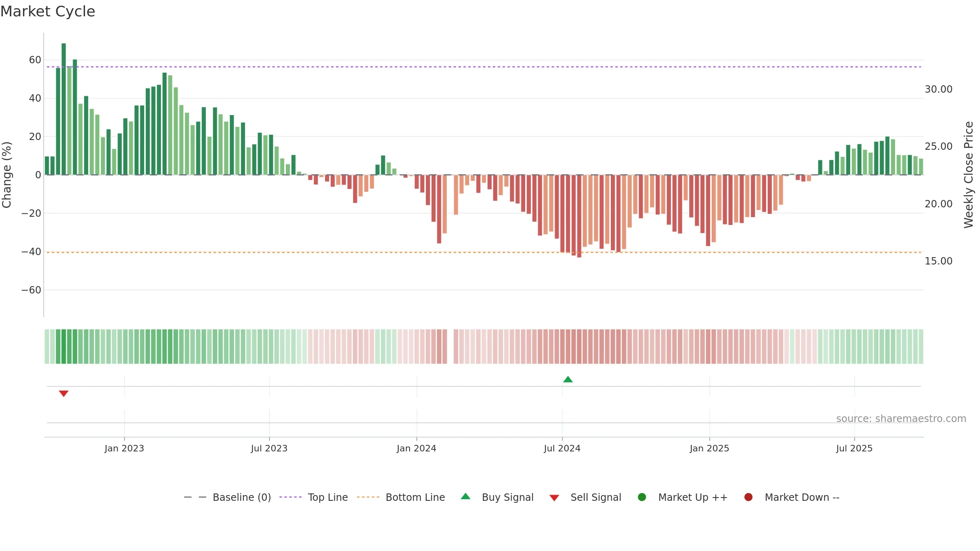Viewport: 980px width, 551px height.
Task: Click the Jan 2025 axis label
Action: (x=709, y=448)
